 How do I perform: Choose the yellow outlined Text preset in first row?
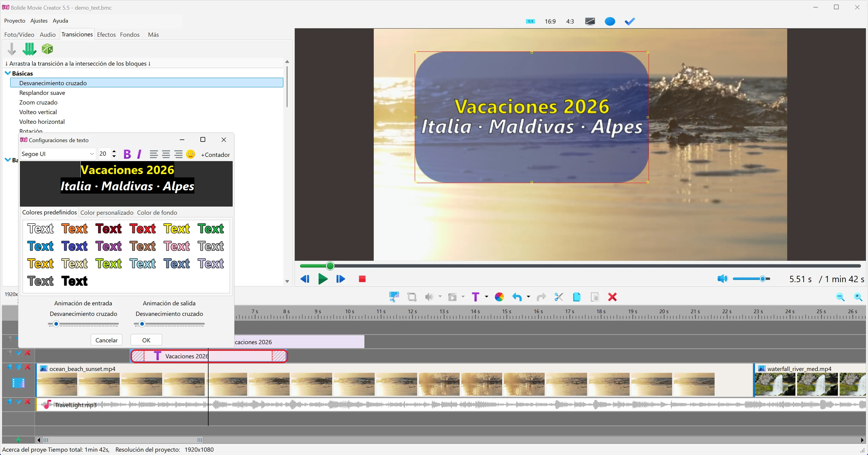tap(177, 229)
